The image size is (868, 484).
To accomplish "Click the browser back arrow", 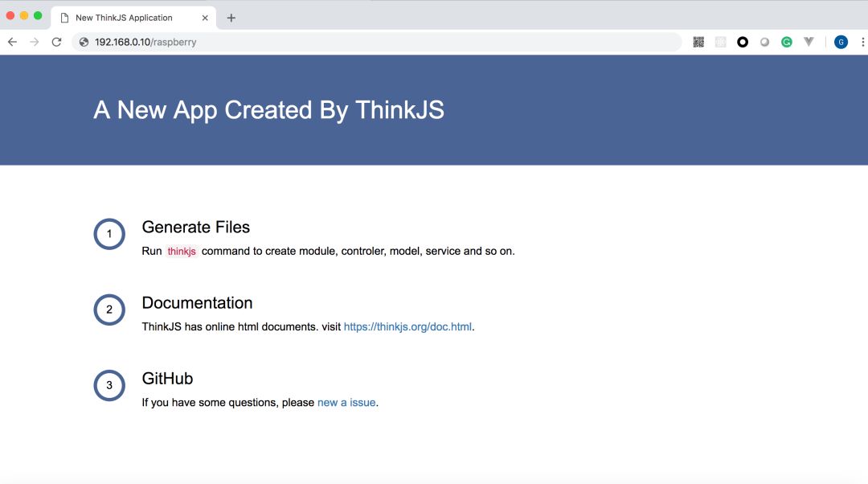I will pos(12,42).
